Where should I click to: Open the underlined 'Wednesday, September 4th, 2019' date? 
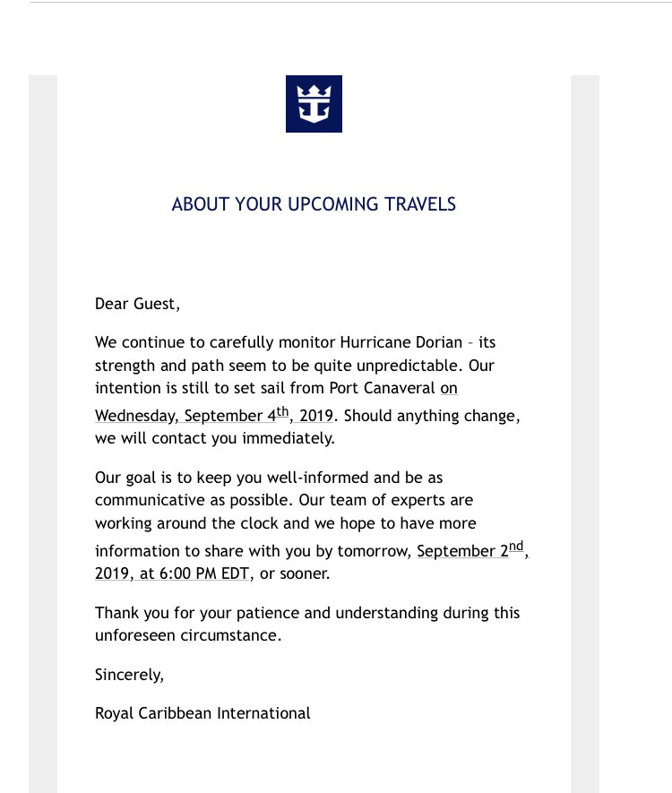point(214,415)
